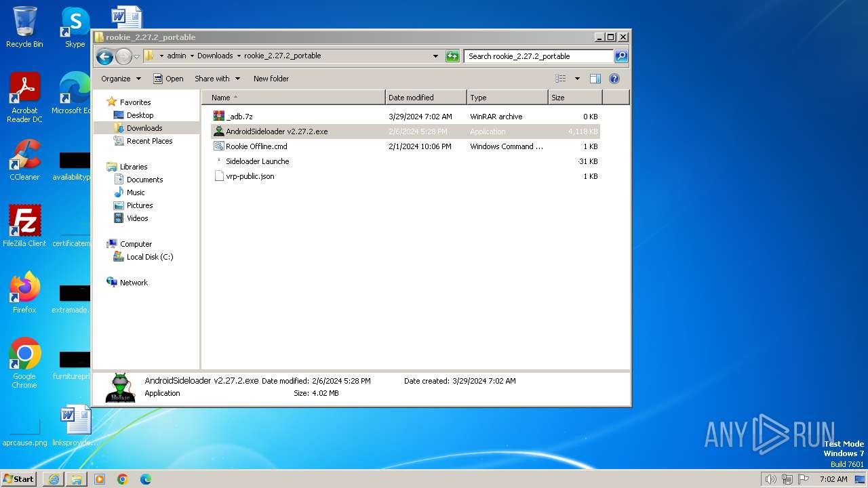
Task: Open the Music library
Action: (x=136, y=192)
